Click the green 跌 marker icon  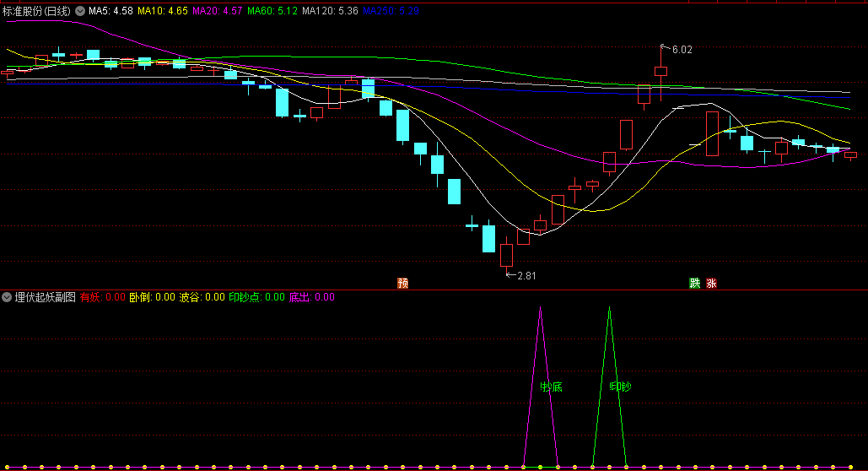(695, 283)
